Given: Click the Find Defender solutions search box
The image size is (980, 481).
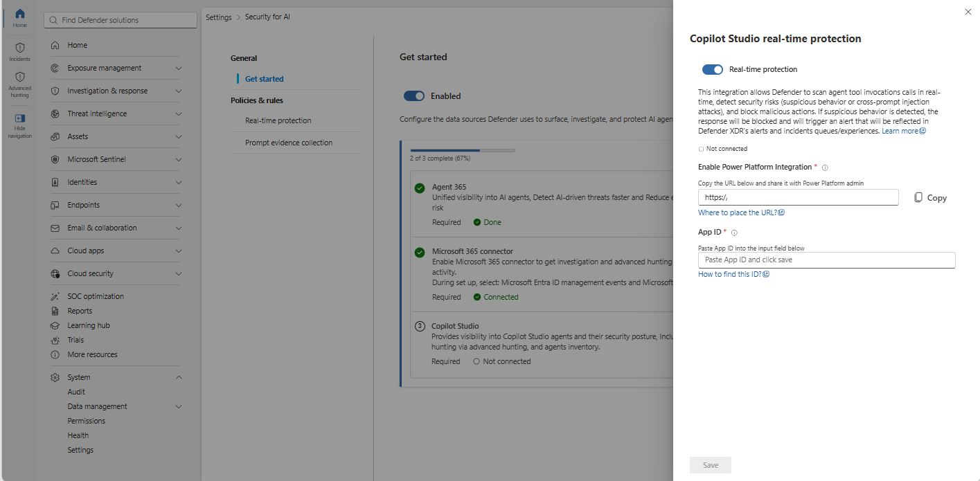Looking at the screenshot, I should (121, 20).
